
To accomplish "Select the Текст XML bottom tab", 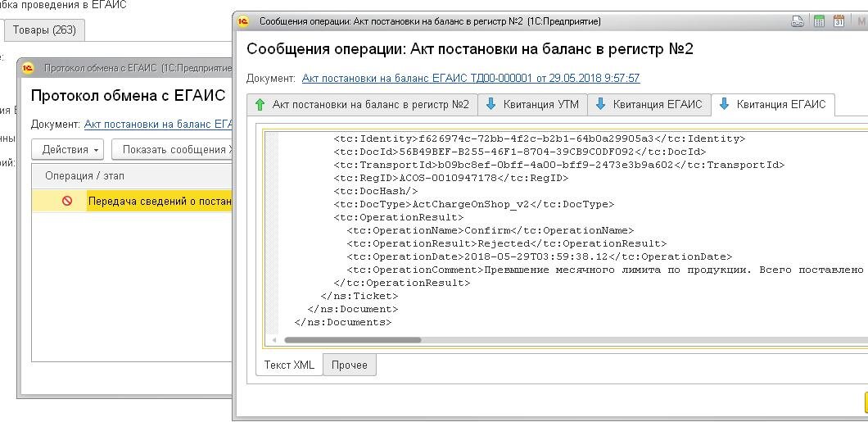I will click(290, 365).
